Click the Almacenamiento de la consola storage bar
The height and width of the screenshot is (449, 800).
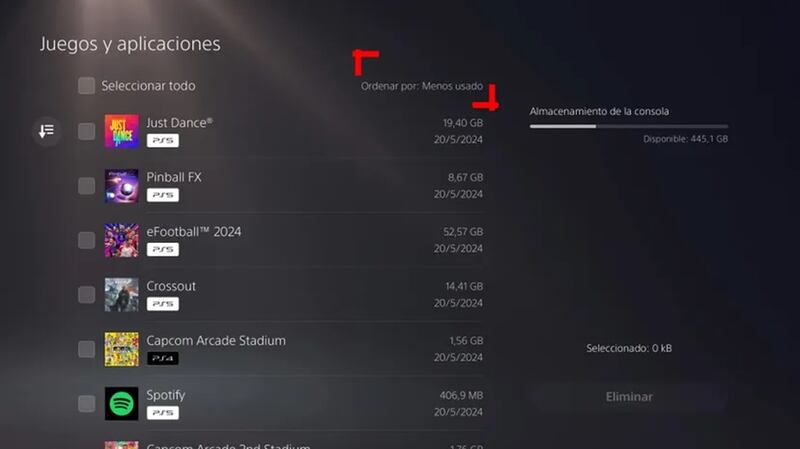628,127
